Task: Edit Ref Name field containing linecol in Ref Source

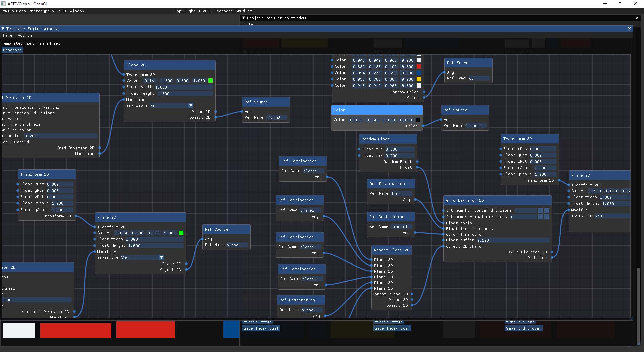Action: point(475,126)
